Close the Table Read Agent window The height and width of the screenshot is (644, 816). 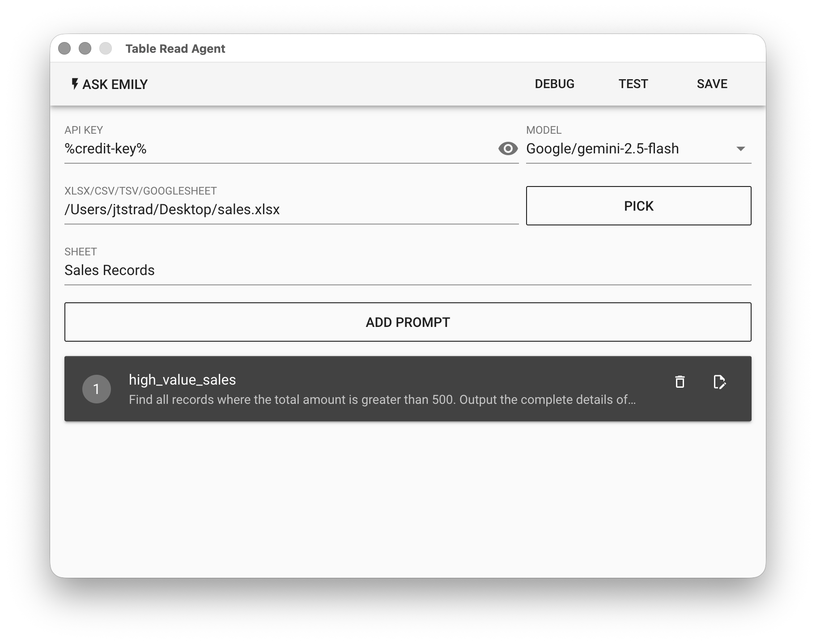[x=64, y=48]
